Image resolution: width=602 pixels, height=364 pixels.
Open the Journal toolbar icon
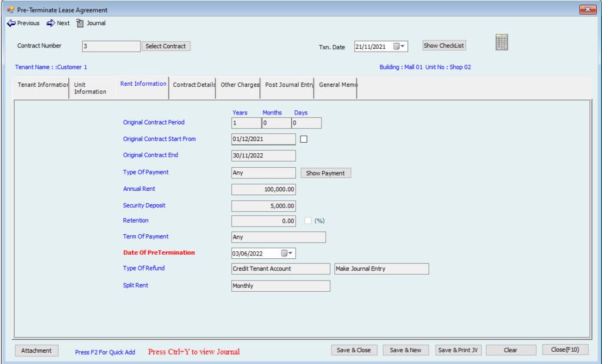pyautogui.click(x=81, y=23)
